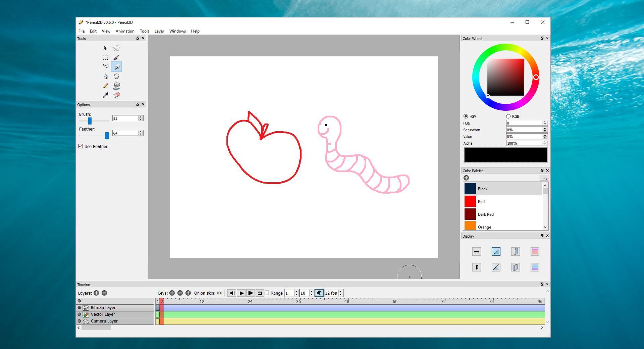Select the Paint Bucket tool
The image size is (644, 349).
(x=116, y=86)
